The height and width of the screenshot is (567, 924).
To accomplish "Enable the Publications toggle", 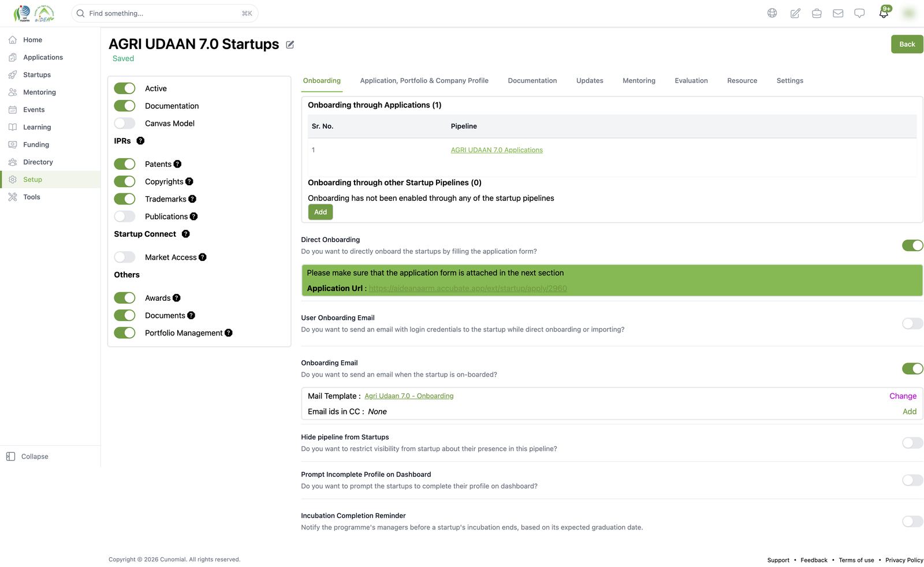I will tap(124, 217).
